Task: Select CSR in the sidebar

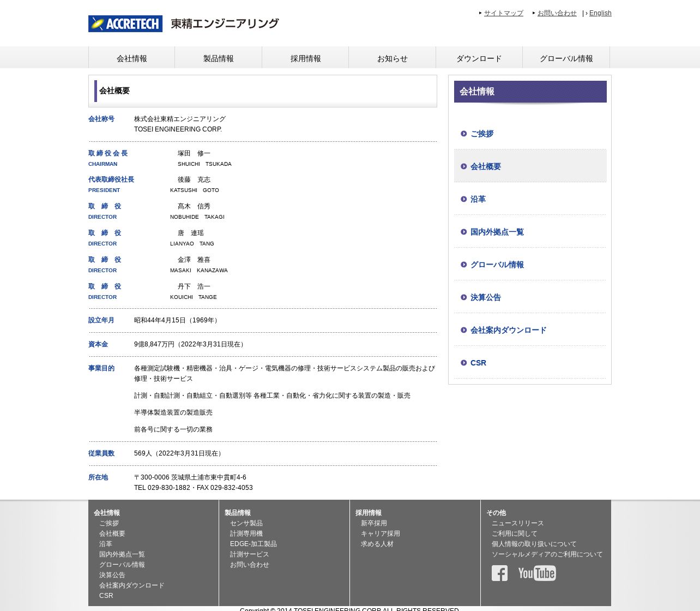Action: pos(530,363)
